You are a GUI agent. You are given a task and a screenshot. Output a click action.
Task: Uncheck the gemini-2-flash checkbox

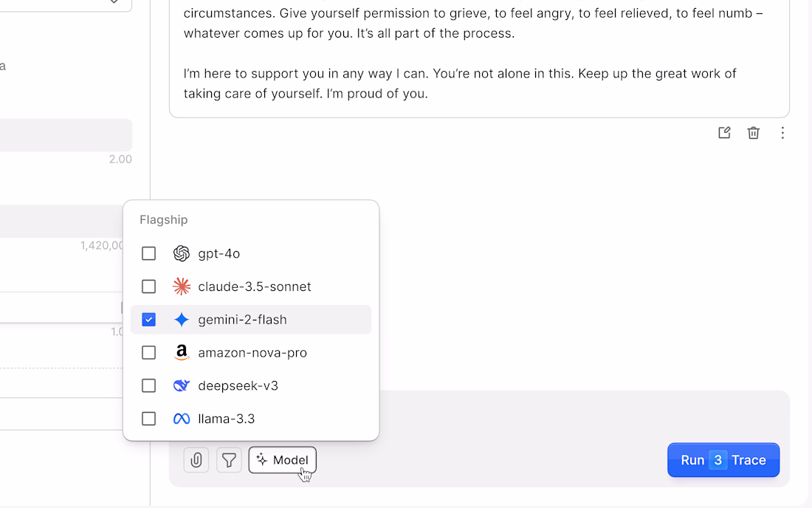tap(148, 320)
